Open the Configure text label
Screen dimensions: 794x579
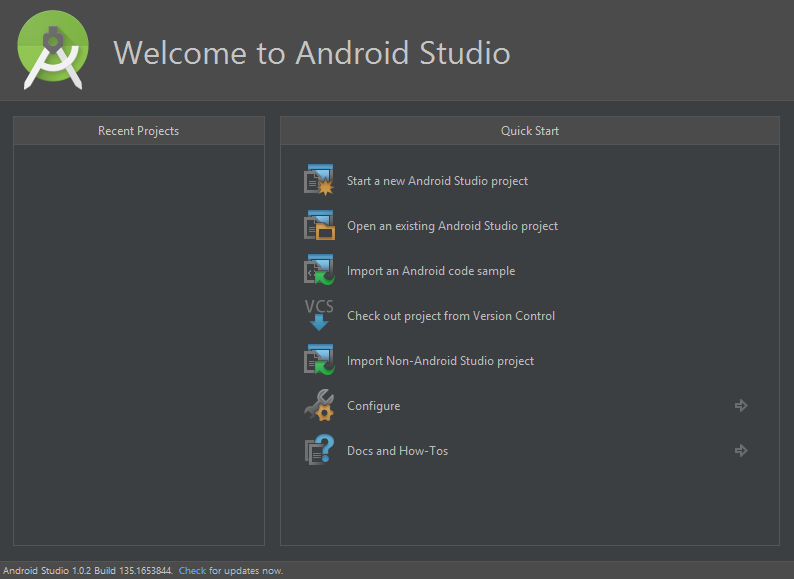[373, 406]
